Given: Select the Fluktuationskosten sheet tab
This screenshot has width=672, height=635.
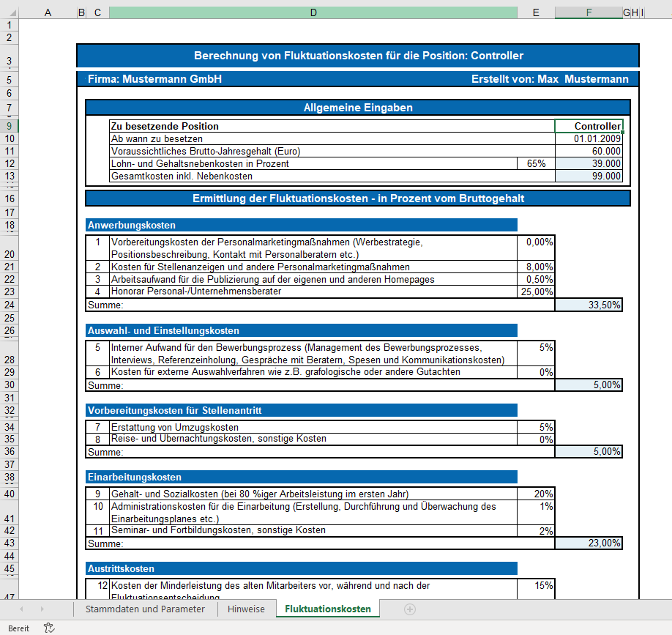Looking at the screenshot, I should coord(328,609).
